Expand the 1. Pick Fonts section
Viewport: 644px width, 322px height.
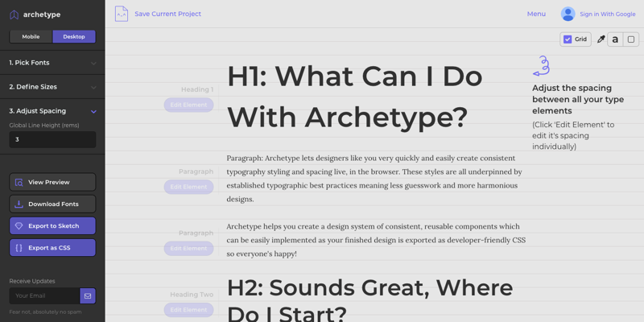pos(52,63)
